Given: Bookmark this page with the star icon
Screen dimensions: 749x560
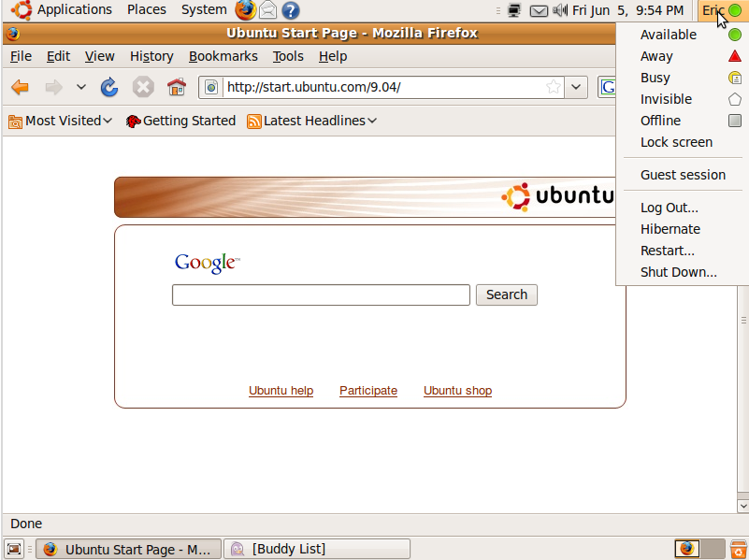Looking at the screenshot, I should click(x=554, y=87).
